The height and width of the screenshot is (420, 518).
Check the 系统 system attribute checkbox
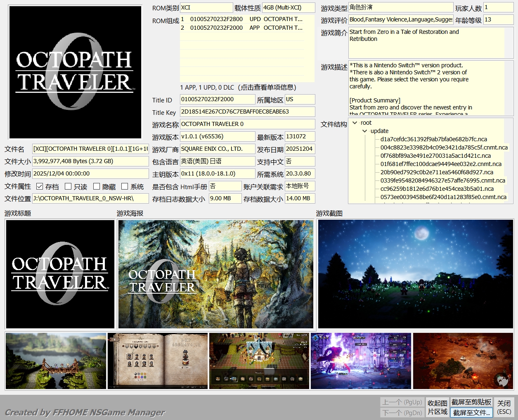pyautogui.click(x=125, y=186)
